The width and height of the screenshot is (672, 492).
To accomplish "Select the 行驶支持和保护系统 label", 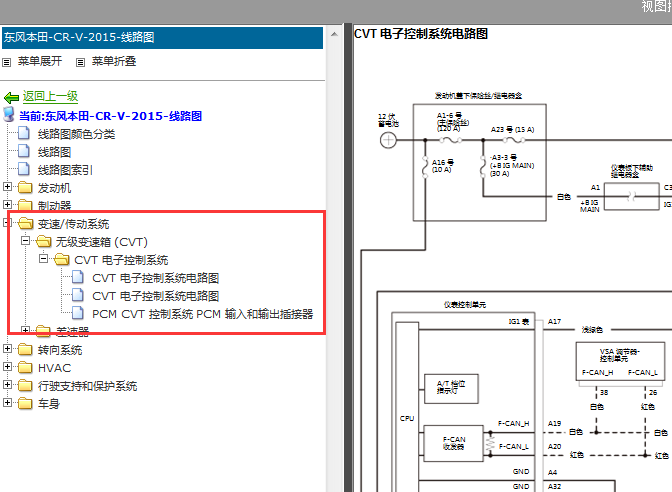I will (x=87, y=386).
